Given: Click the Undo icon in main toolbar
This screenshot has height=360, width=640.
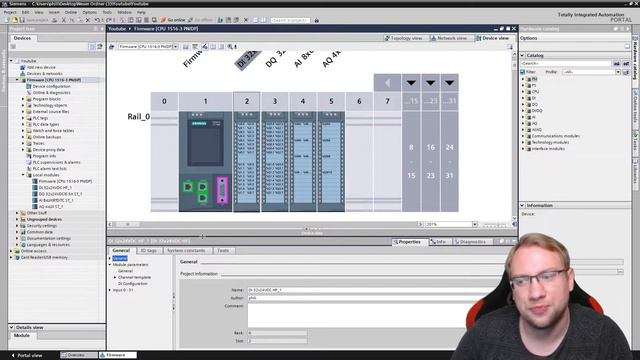Looking at the screenshot, I should 97,20.
